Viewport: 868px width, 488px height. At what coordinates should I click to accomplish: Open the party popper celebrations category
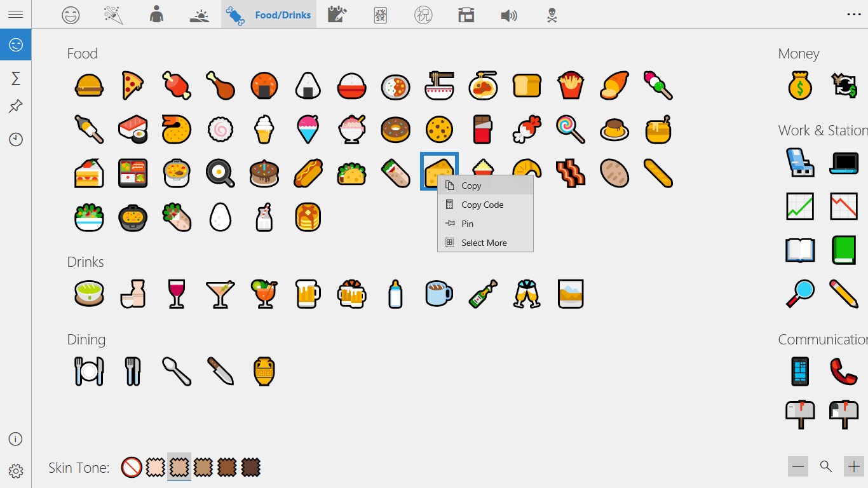pos(112,14)
